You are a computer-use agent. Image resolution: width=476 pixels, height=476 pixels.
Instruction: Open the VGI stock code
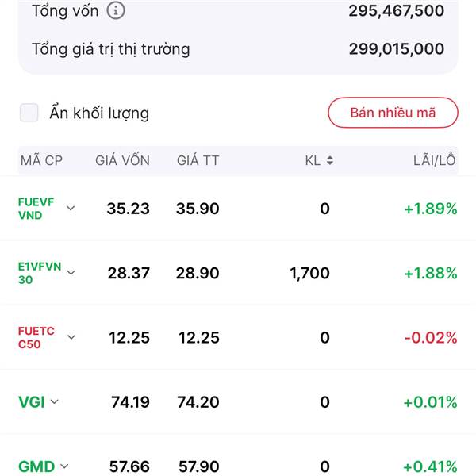(32, 402)
